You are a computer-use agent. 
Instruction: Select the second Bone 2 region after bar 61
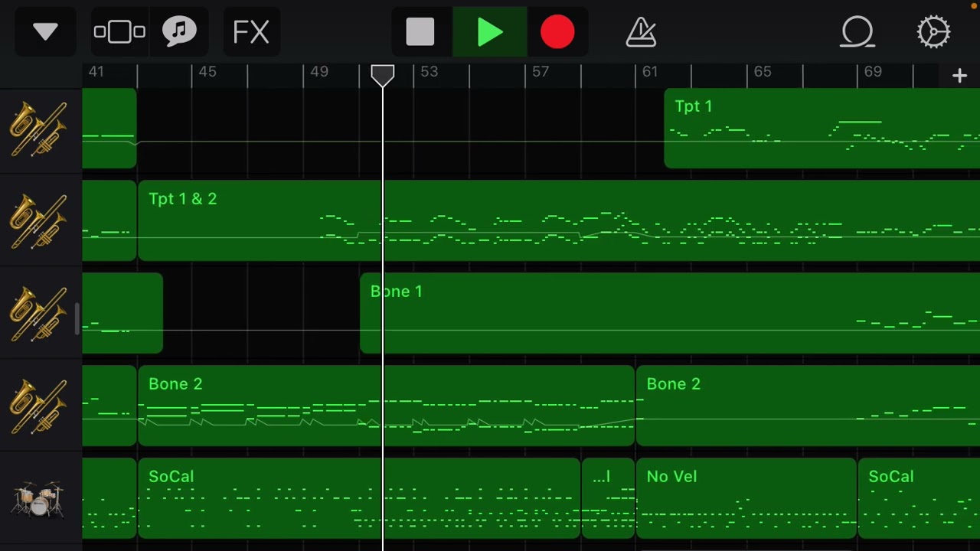coord(808,406)
